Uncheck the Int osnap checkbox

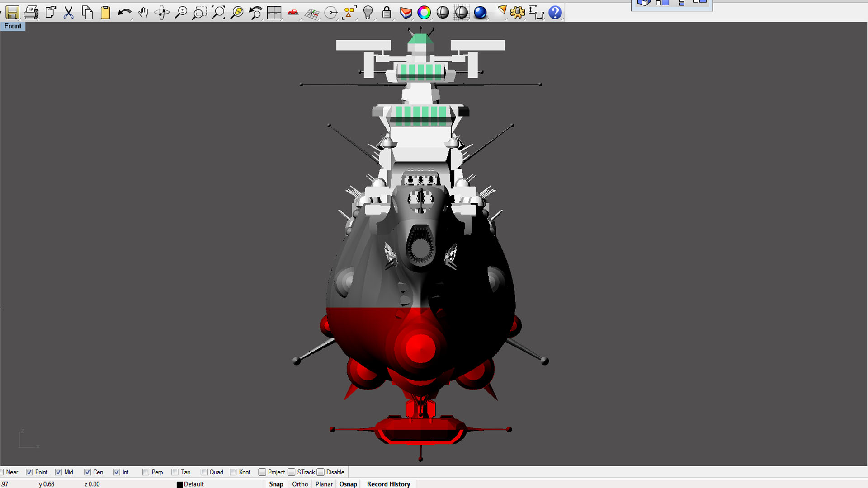click(117, 472)
